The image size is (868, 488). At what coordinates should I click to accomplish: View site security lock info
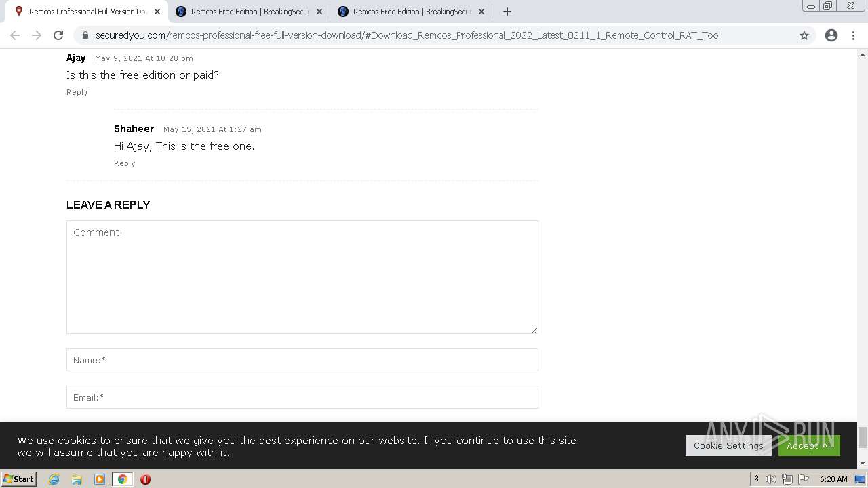85,35
